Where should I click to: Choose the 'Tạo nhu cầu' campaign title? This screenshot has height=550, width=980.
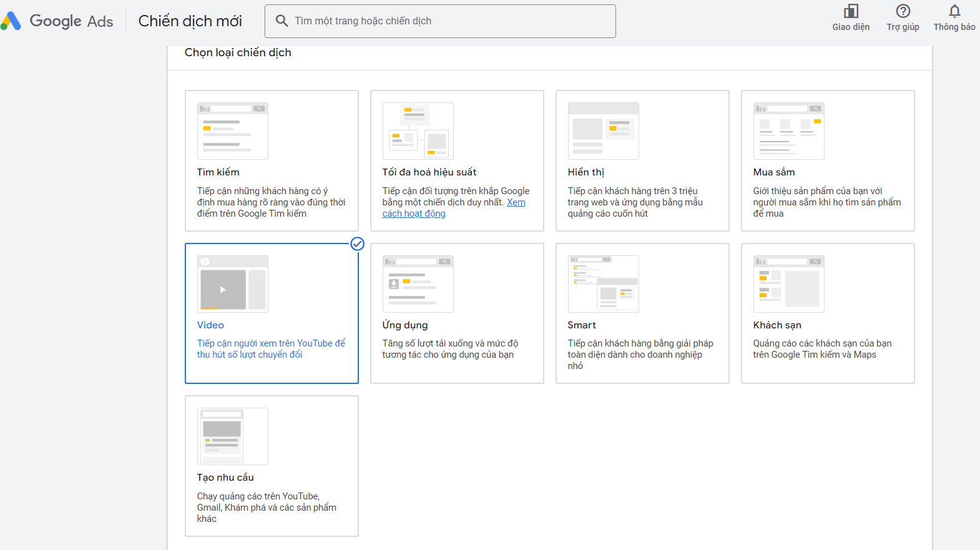click(x=225, y=478)
